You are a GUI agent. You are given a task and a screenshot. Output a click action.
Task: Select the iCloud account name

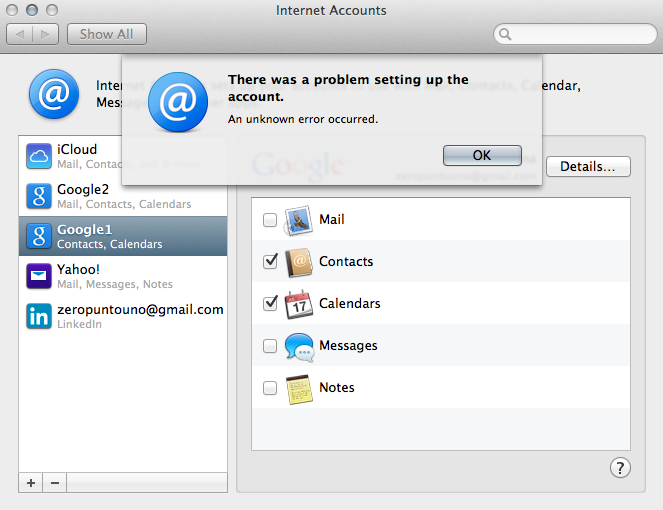[77, 149]
